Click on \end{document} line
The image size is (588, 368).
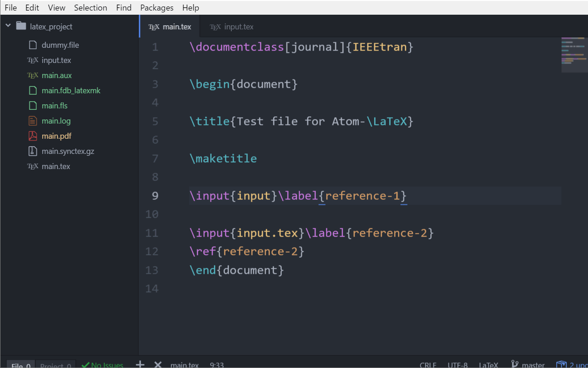coord(237,270)
